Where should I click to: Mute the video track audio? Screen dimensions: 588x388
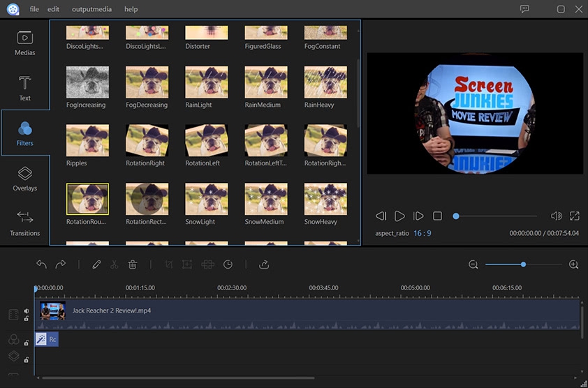click(27, 311)
